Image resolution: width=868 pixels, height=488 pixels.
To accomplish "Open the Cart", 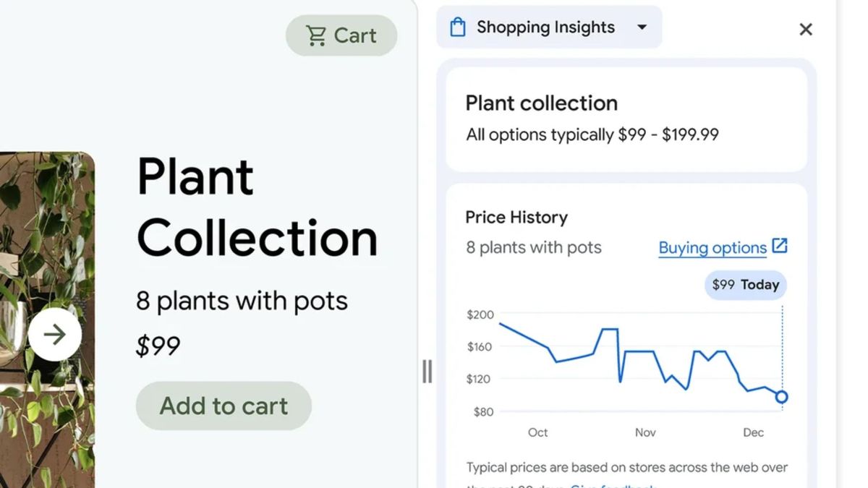I will (341, 35).
